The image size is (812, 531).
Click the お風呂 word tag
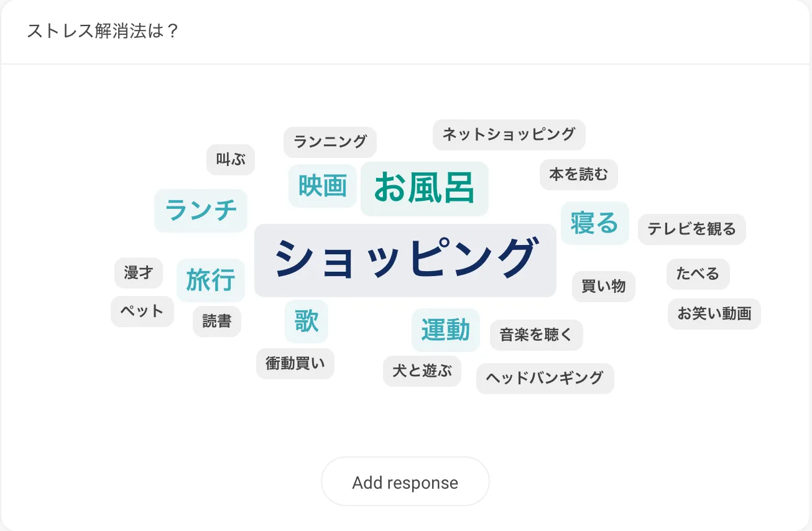424,188
